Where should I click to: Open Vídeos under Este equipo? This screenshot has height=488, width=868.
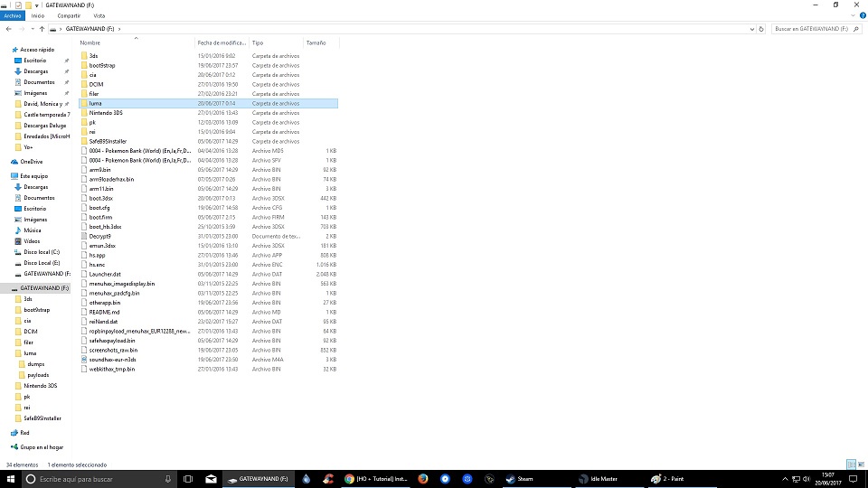coord(32,241)
